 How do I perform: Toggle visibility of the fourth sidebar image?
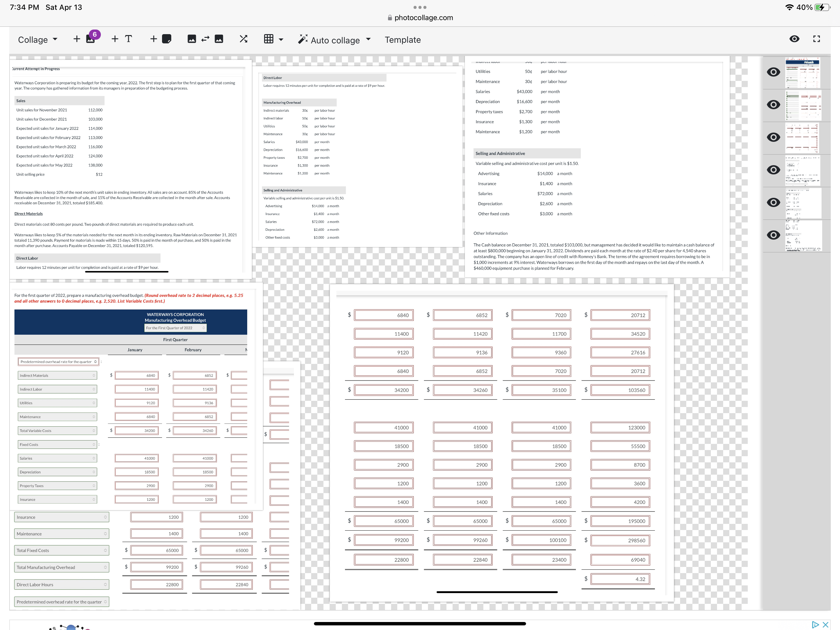(773, 170)
